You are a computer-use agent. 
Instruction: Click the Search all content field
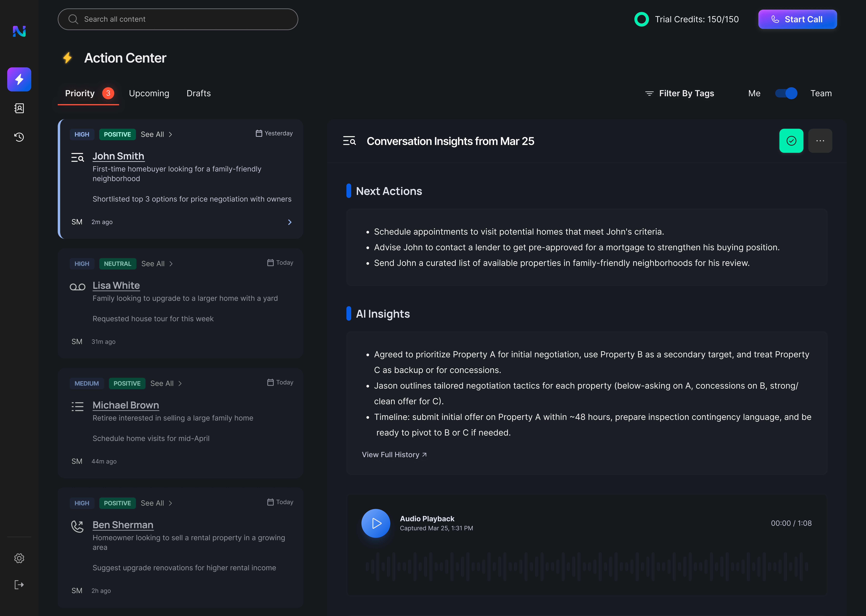[178, 19]
